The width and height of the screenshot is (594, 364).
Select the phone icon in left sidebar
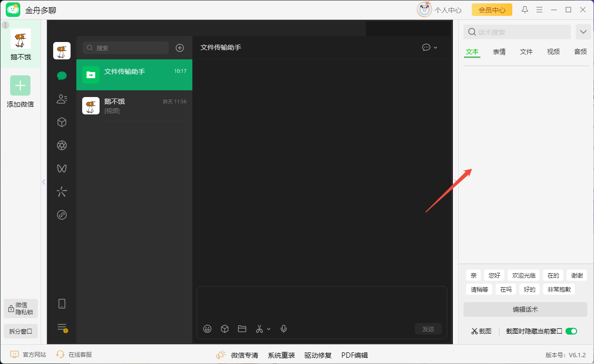point(62,303)
